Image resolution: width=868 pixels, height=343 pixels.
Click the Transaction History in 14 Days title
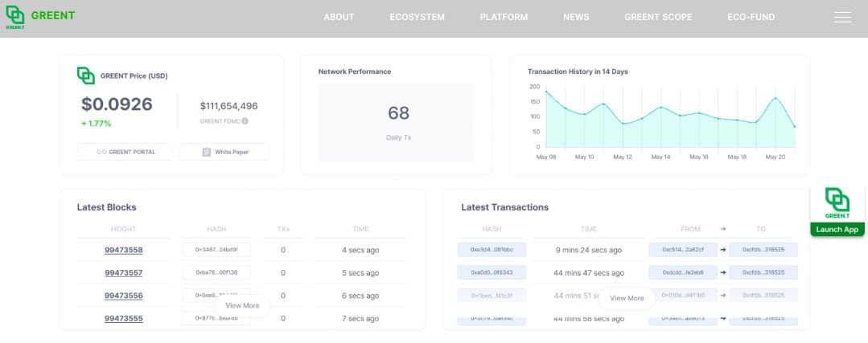point(578,71)
